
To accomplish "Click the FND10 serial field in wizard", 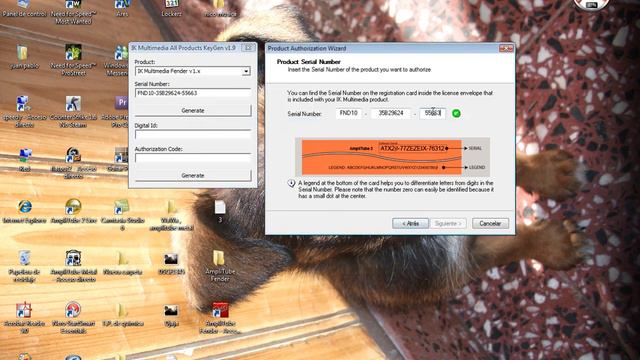I will [349, 113].
